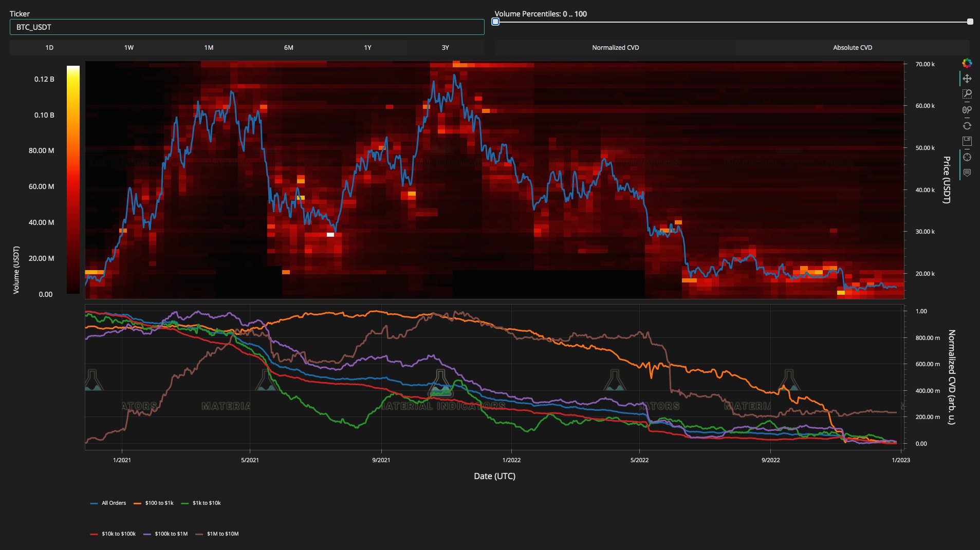Toggle the Hover tooltip tool
Screen dimensions: 980x550
point(967,173)
